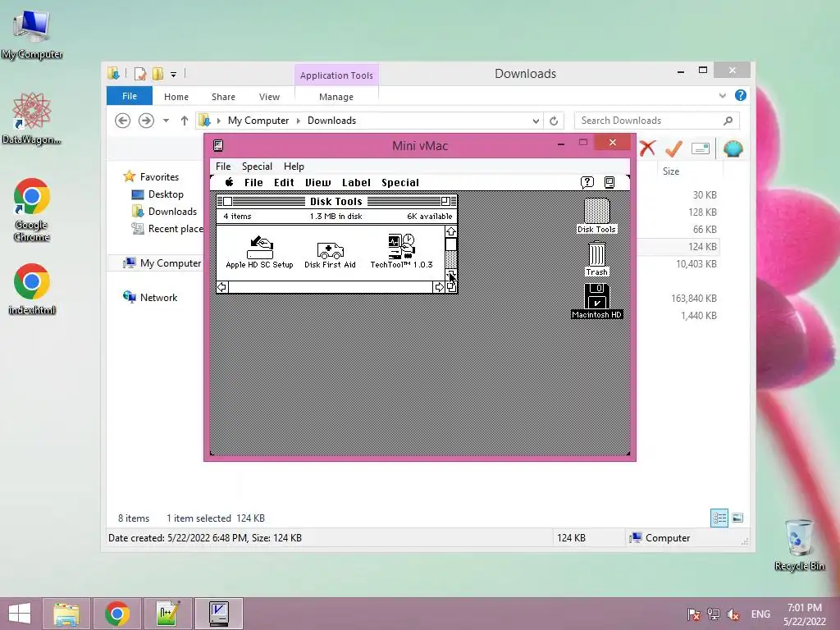The image size is (840, 630).
Task: Open the Mac Finder Special menu
Action: coord(399,183)
